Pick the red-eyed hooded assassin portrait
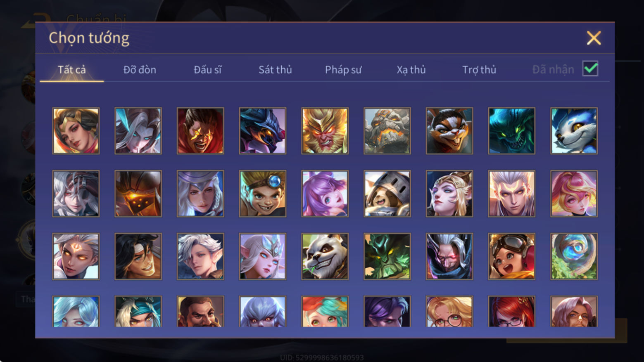Viewport: 644px width, 362px height. [x=449, y=256]
